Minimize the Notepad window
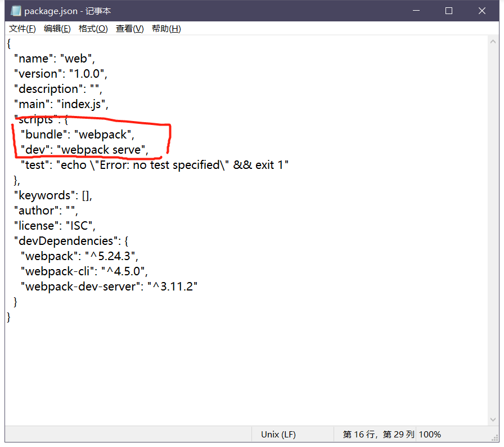The image size is (504, 447). click(416, 11)
